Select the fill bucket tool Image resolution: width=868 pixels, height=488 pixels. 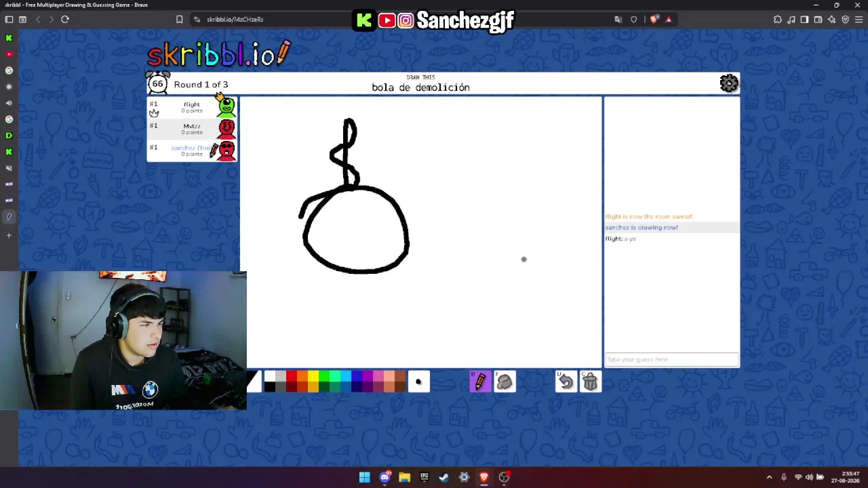[x=505, y=382]
